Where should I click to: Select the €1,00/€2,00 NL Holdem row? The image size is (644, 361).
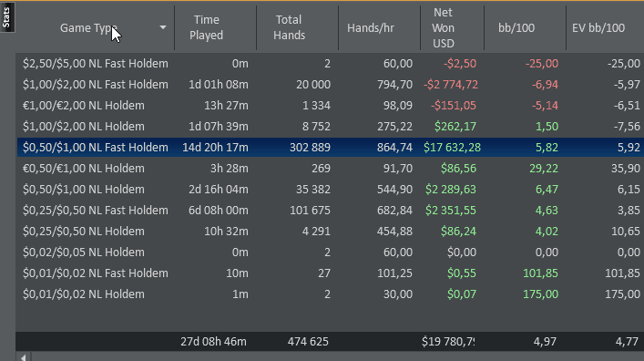pos(331,105)
